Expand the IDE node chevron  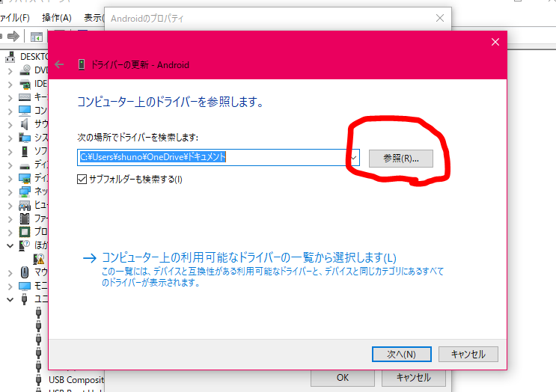coord(10,85)
